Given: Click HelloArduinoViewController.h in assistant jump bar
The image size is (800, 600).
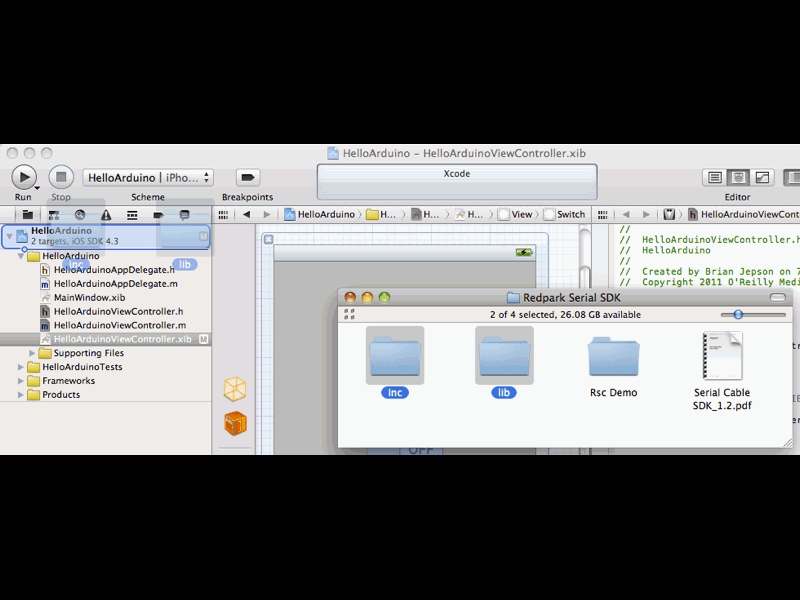Looking at the screenshot, I should point(744,215).
